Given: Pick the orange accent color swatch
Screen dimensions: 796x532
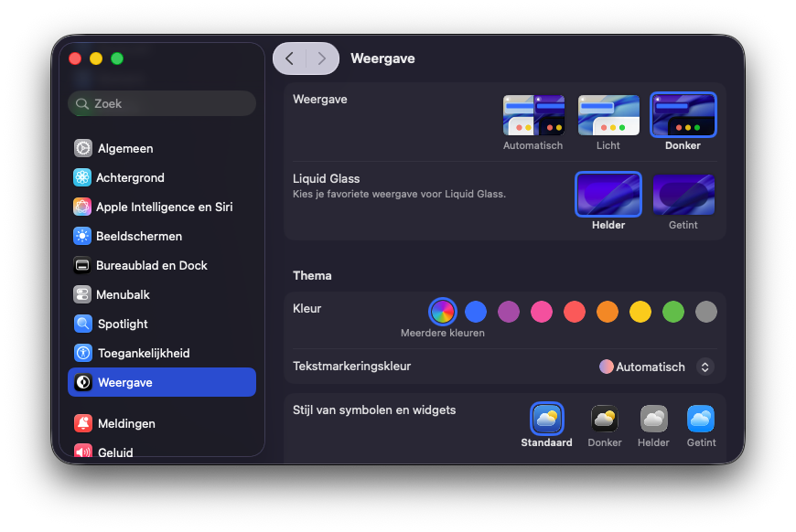Looking at the screenshot, I should point(608,312).
